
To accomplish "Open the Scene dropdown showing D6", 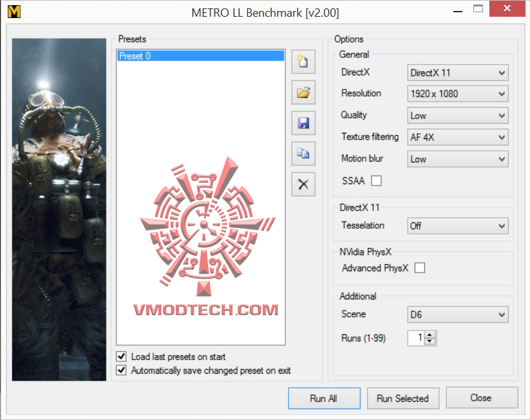I will pyautogui.click(x=458, y=315).
